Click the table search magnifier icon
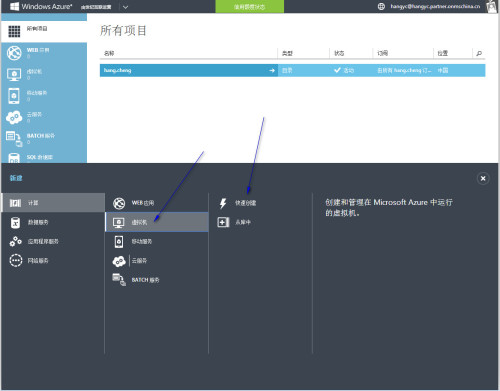The width and height of the screenshot is (500, 391). pyautogui.click(x=479, y=53)
